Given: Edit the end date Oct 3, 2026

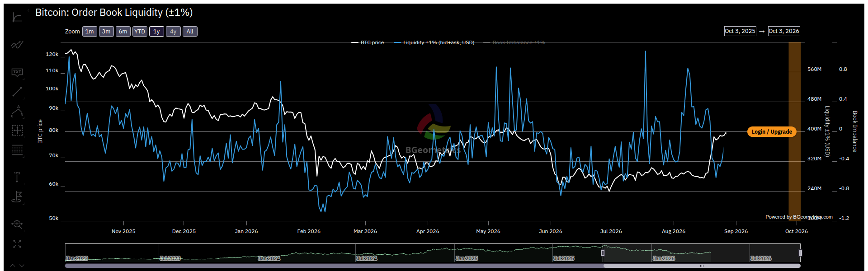Looking at the screenshot, I should click(x=784, y=31).
